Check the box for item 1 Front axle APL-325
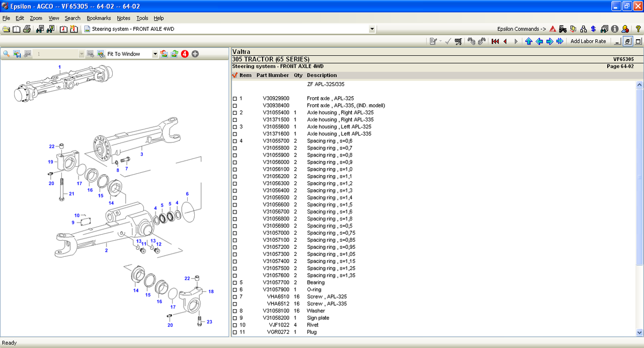Screen dimensions: 644x348 (x=235, y=99)
